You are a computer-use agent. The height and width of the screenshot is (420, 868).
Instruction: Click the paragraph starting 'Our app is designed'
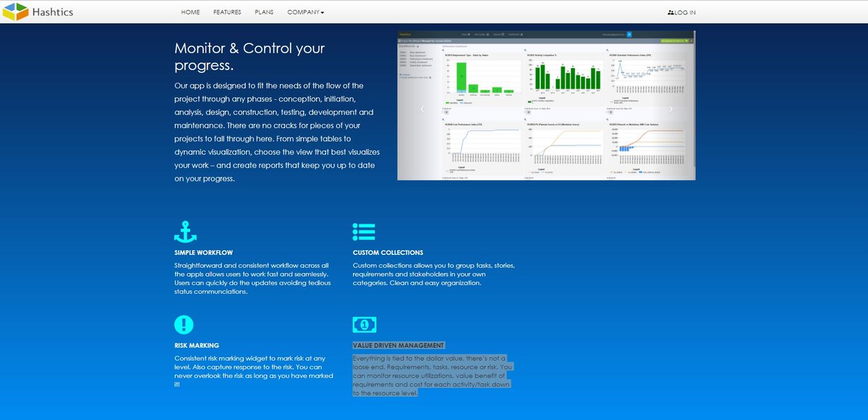click(x=277, y=132)
